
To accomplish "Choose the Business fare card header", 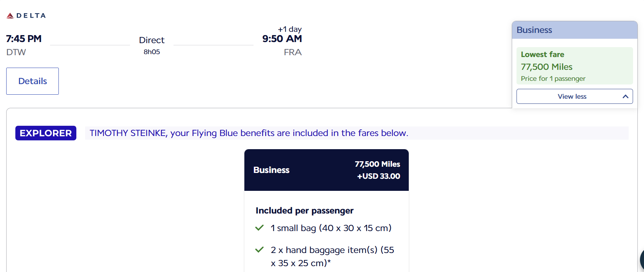I will pos(326,170).
